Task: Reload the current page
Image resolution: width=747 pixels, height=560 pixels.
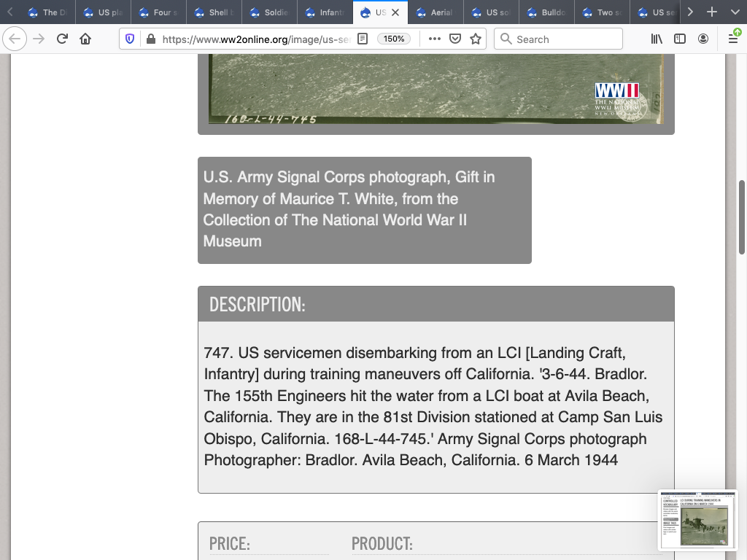Action: click(x=62, y=39)
